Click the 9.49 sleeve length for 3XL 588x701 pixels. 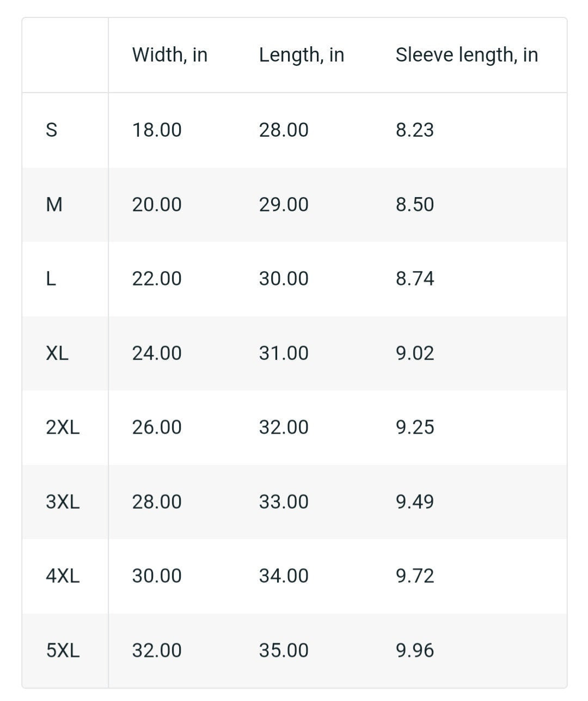point(415,502)
